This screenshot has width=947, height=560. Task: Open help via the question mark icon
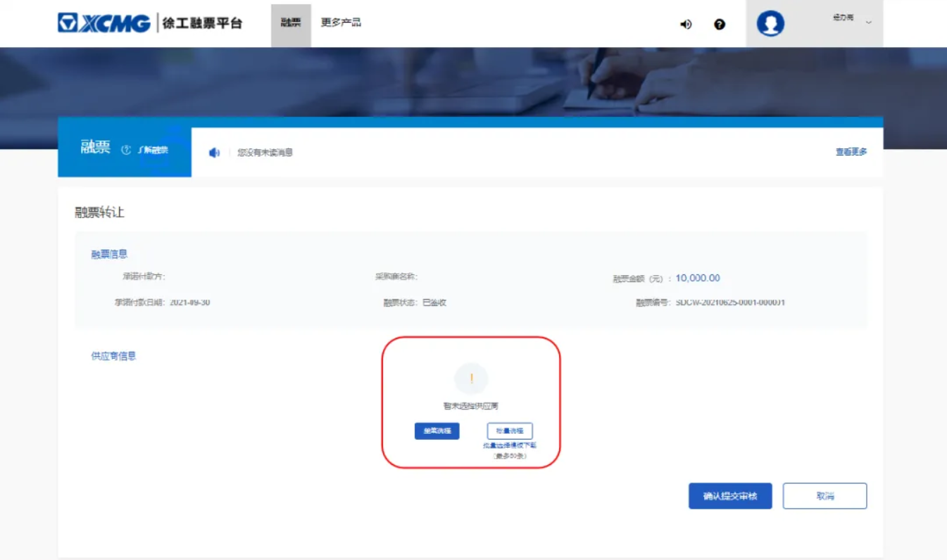719,24
